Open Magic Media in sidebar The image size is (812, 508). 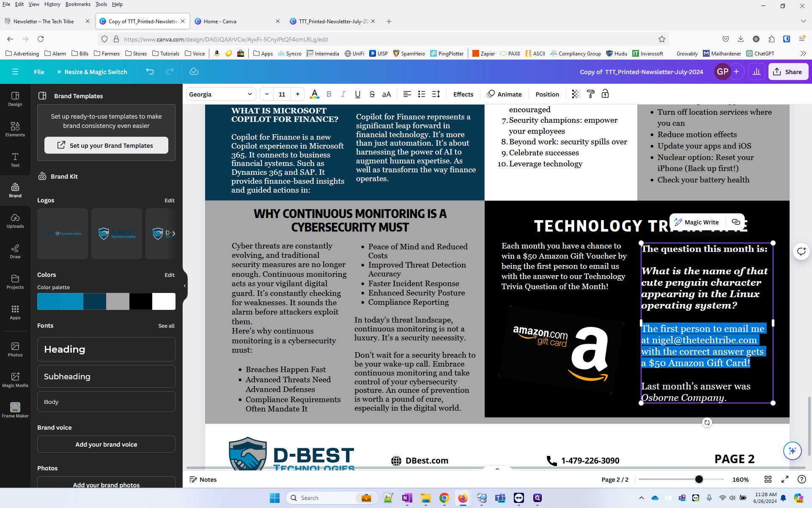(15, 380)
